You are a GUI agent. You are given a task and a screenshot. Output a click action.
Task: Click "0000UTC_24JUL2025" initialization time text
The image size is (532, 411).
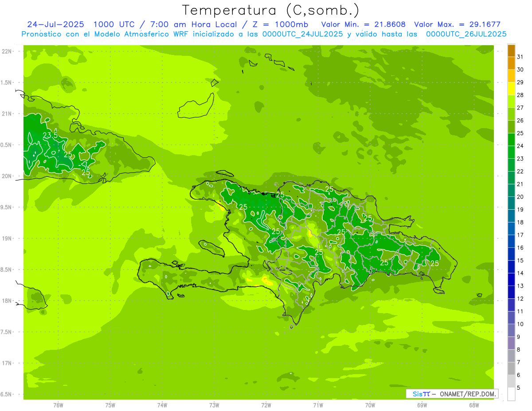coord(303,34)
